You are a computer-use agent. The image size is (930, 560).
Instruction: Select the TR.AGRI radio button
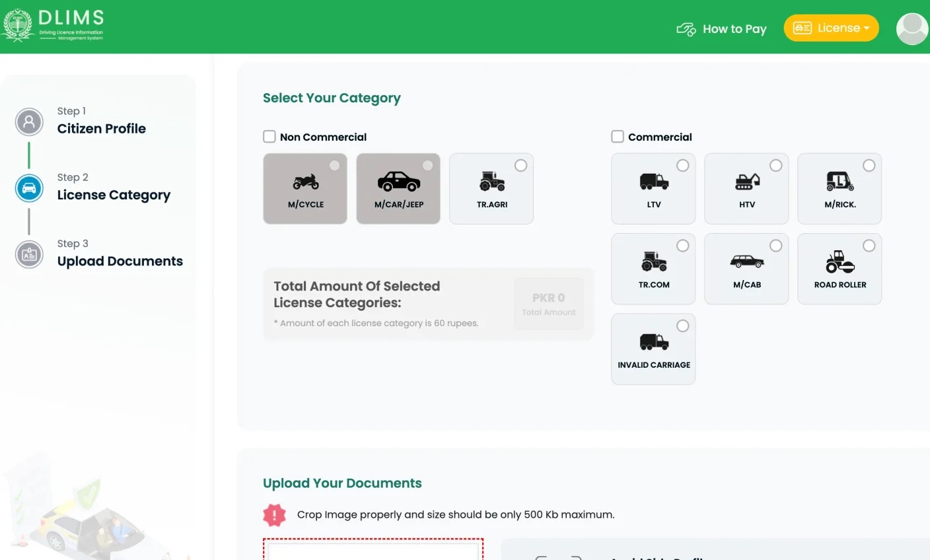[520, 166]
